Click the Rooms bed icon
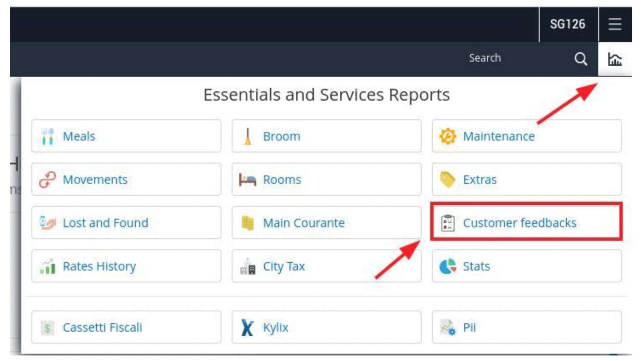Viewport: 644px width, 361px height. point(248,180)
